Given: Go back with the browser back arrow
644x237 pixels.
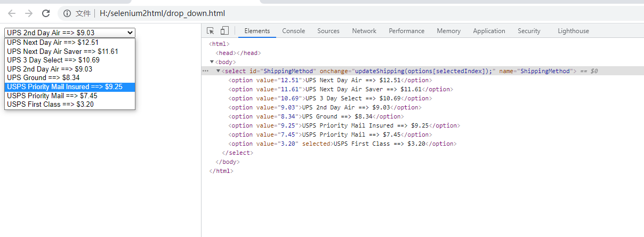Looking at the screenshot, I should 12,13.
